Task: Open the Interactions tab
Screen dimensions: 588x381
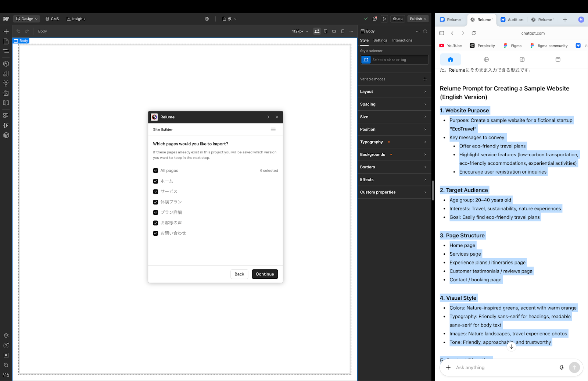Action: click(402, 40)
